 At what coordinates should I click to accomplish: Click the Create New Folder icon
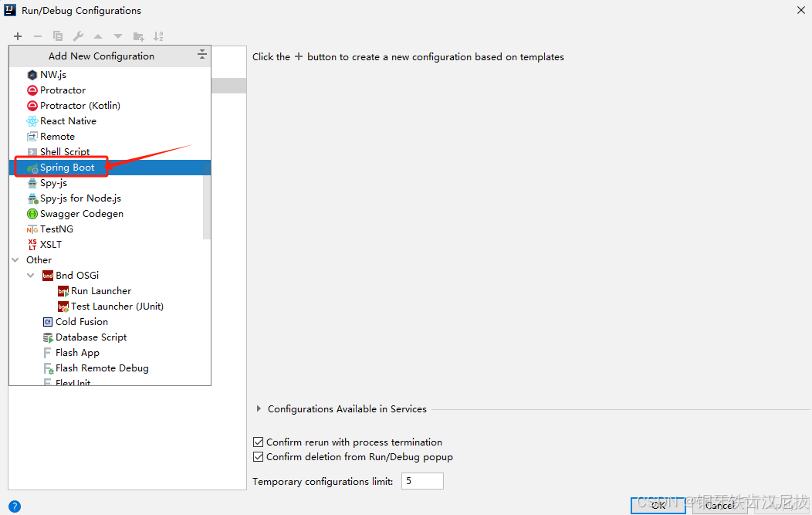(138, 36)
